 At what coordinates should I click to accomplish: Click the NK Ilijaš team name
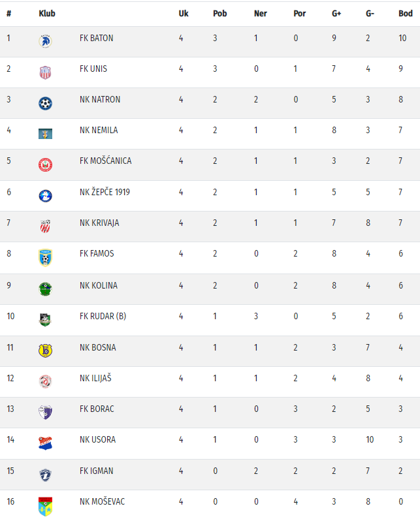pyautogui.click(x=95, y=378)
